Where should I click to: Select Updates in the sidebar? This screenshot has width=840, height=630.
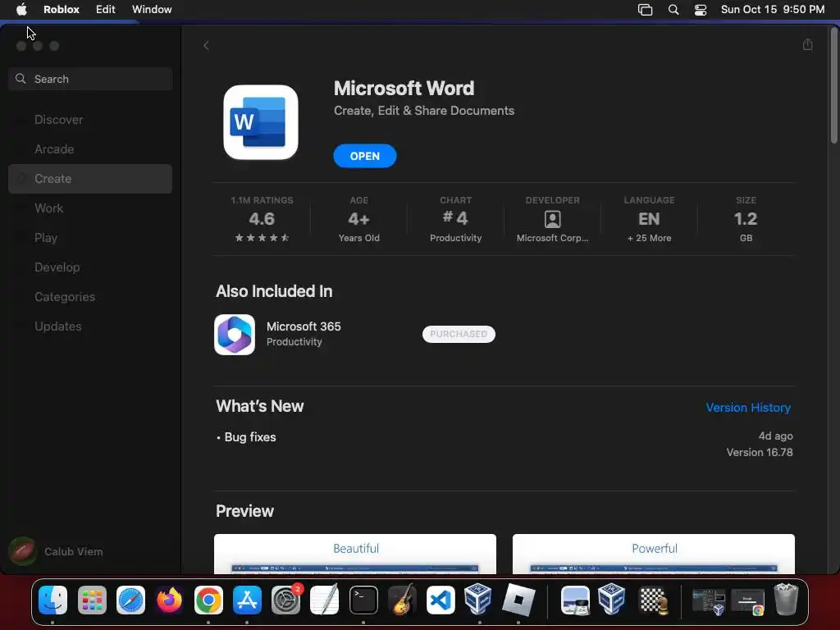pos(90,326)
